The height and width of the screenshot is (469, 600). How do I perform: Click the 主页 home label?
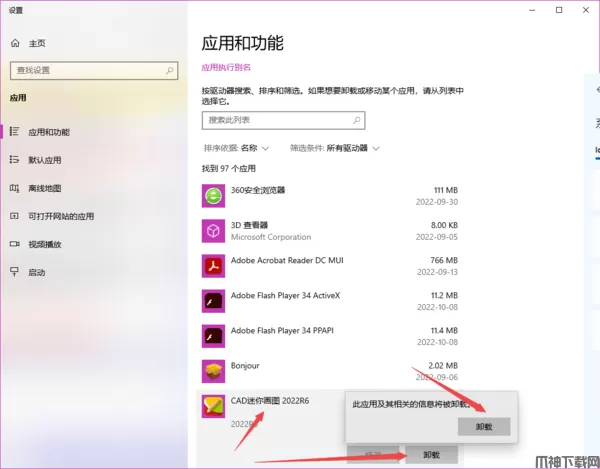tap(37, 43)
